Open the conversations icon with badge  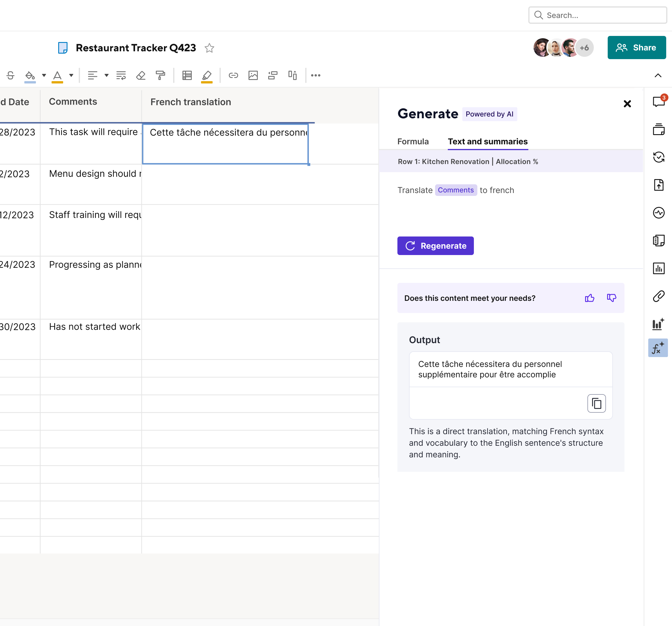[658, 101]
